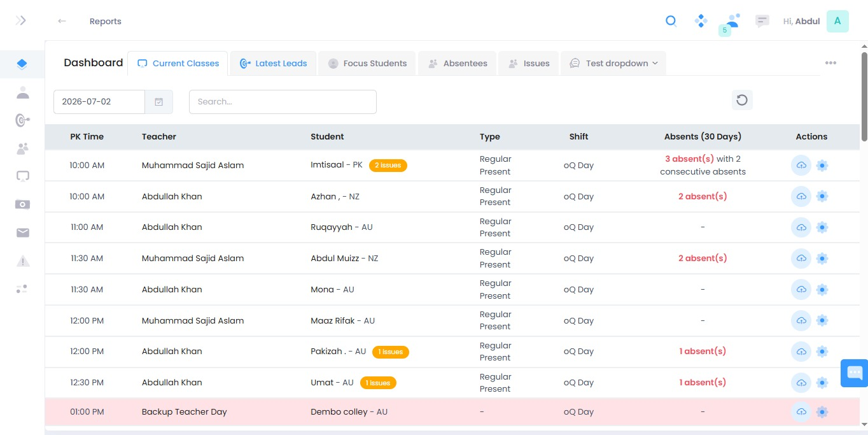The height and width of the screenshot is (435, 868).
Task: Click the Type column header
Action: [490, 136]
